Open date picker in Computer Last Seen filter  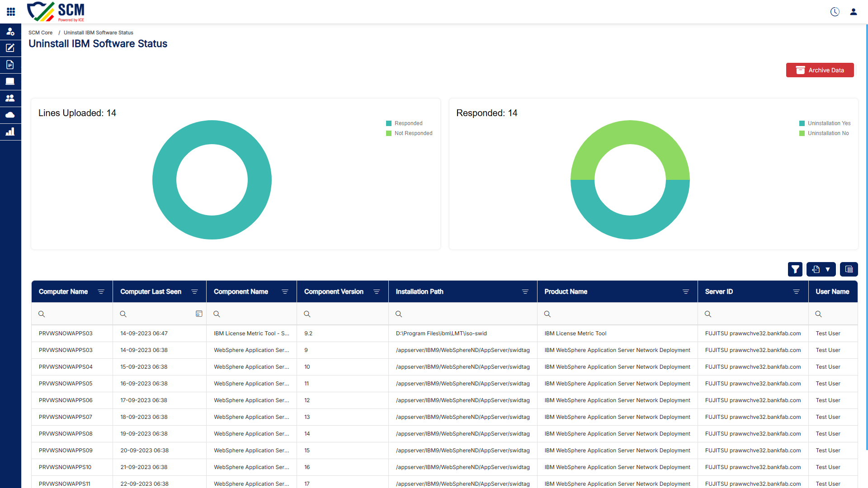tap(199, 314)
